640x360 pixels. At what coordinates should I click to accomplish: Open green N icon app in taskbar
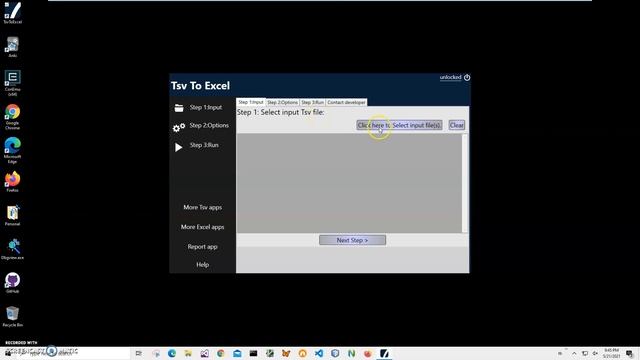point(351,353)
